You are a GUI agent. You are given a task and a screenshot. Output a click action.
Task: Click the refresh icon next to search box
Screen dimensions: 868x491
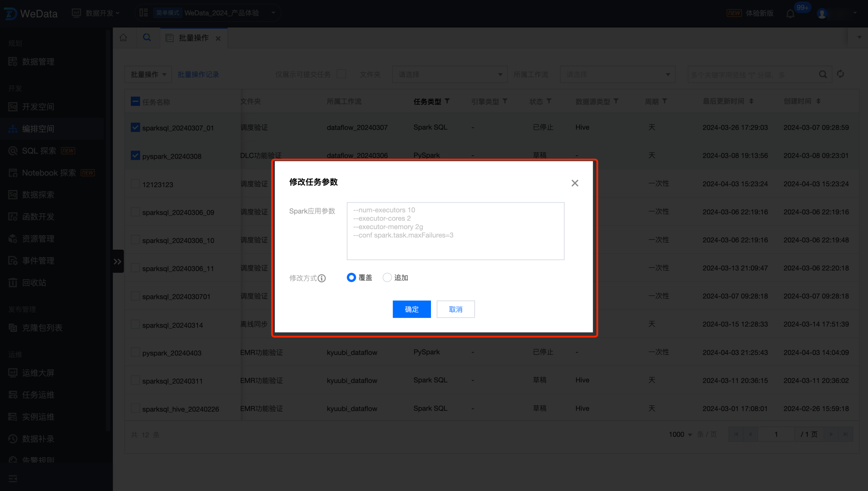pyautogui.click(x=840, y=74)
